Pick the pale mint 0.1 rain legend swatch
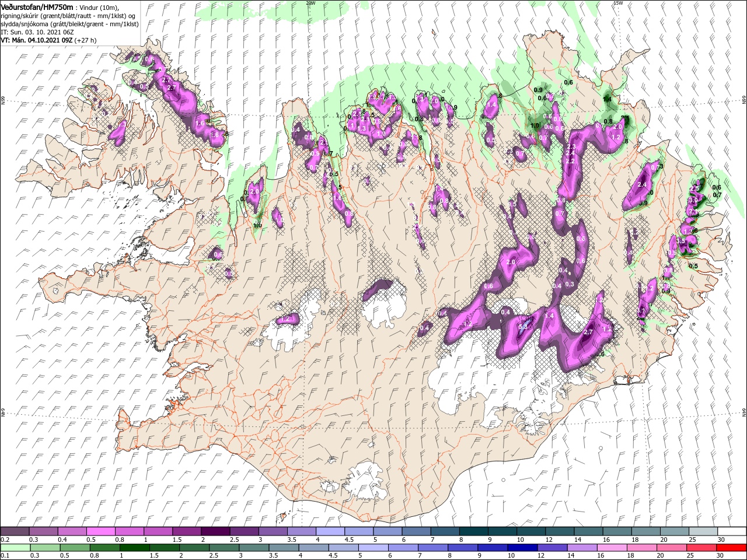This screenshot has width=747, height=560. [x=15, y=548]
